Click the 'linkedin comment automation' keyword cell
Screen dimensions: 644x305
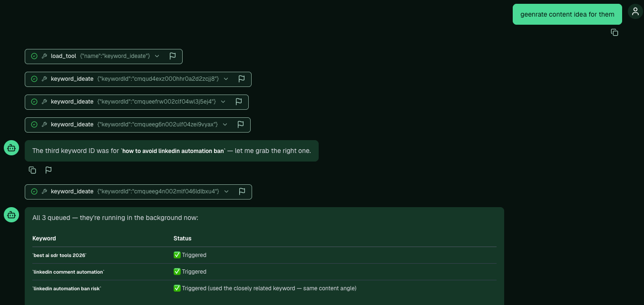[68, 272]
